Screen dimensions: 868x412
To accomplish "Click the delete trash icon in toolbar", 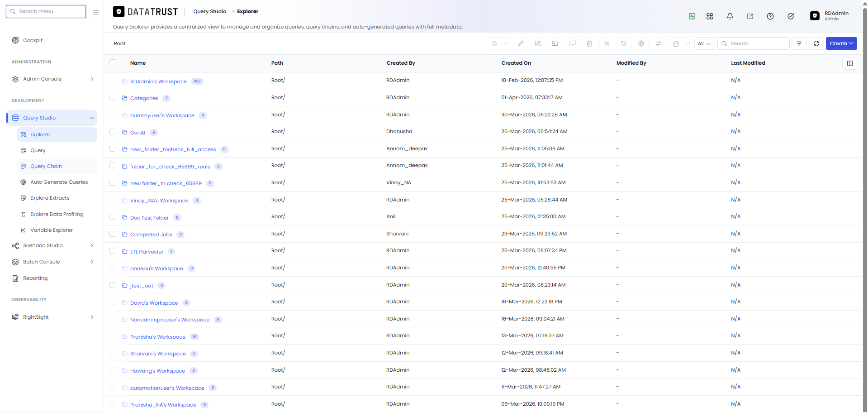I will (x=589, y=43).
